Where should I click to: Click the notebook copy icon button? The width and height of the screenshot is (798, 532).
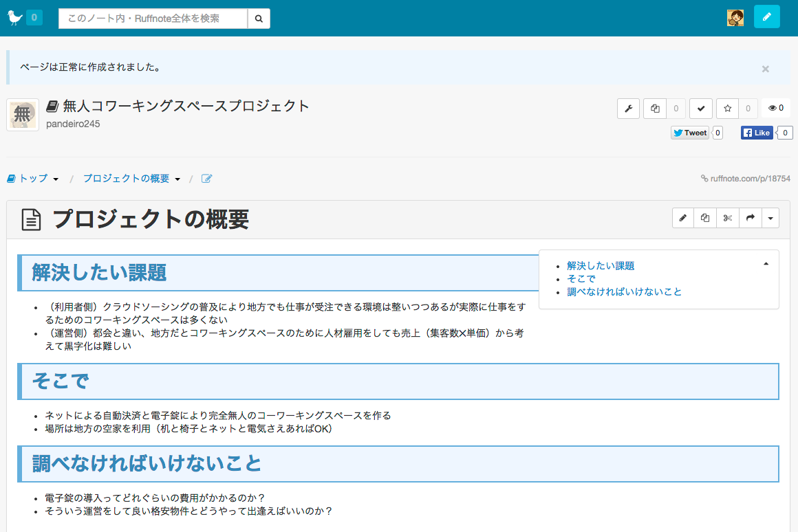pyautogui.click(x=655, y=109)
